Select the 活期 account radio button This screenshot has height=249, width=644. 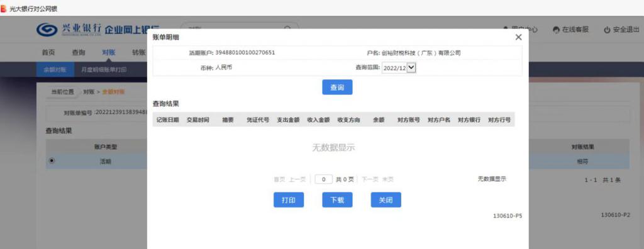tap(52, 161)
